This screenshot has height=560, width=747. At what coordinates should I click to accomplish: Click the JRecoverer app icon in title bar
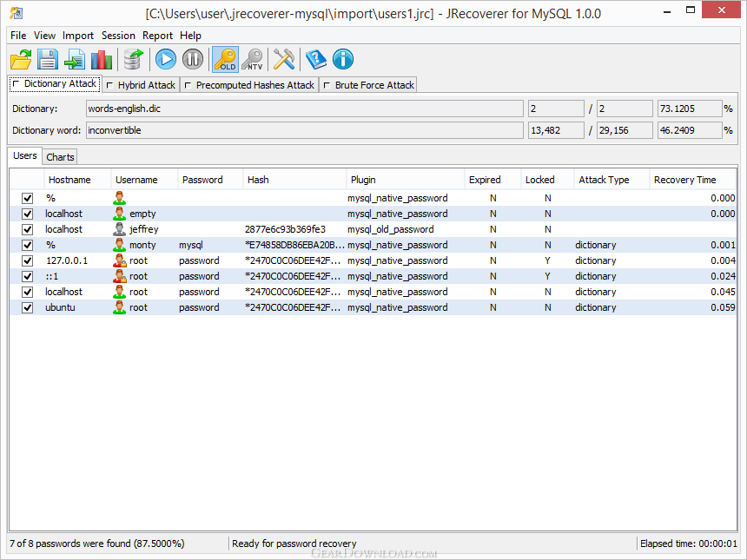point(17,12)
